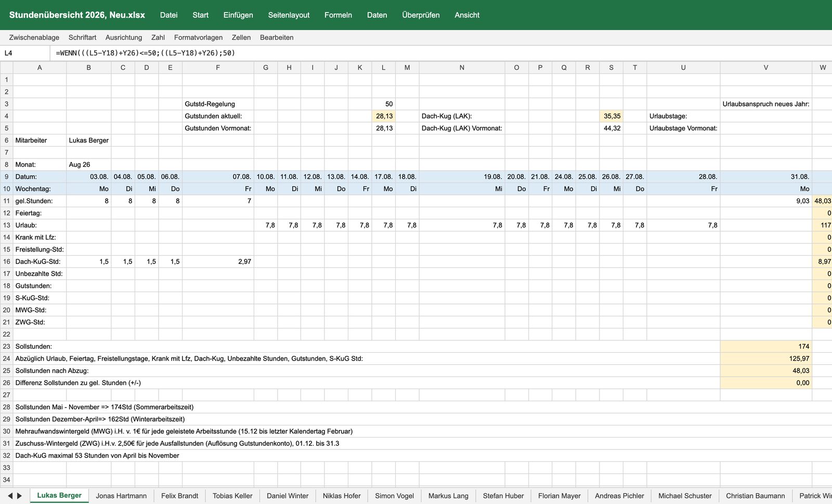Select the Dach-Kug (LAK) value 35,35
This screenshot has height=504, width=832.
tap(612, 116)
